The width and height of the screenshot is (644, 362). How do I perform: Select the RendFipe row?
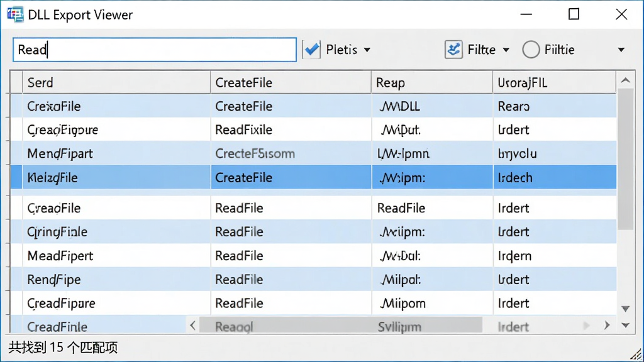313,280
